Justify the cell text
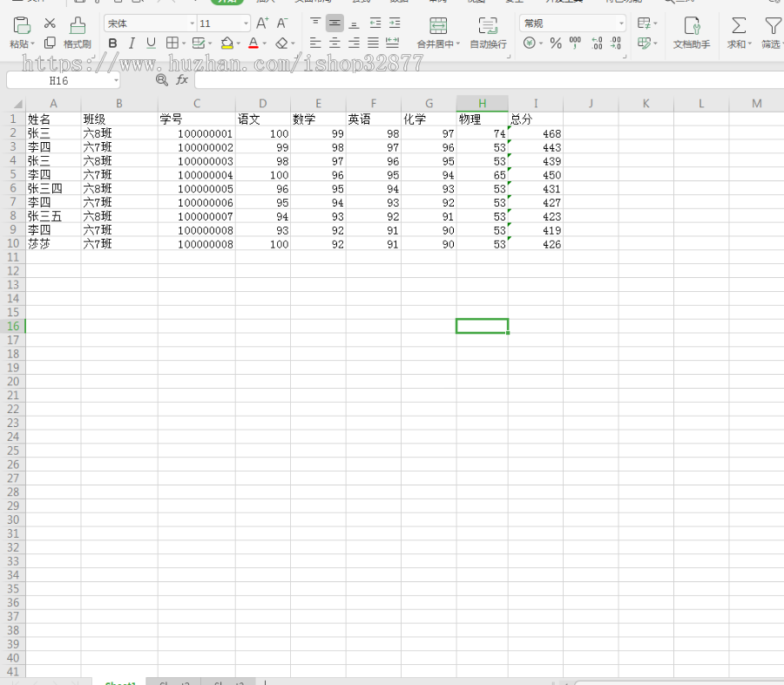This screenshot has height=685, width=784. point(373,43)
